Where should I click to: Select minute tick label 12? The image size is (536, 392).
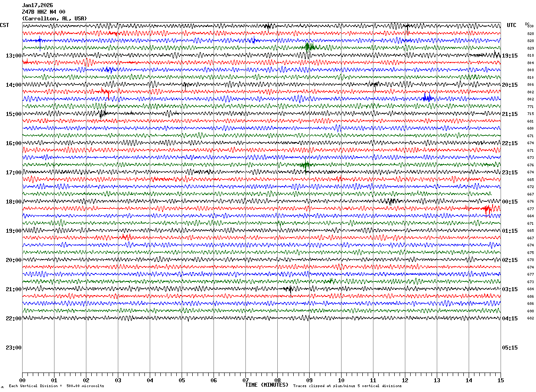pos(405,380)
